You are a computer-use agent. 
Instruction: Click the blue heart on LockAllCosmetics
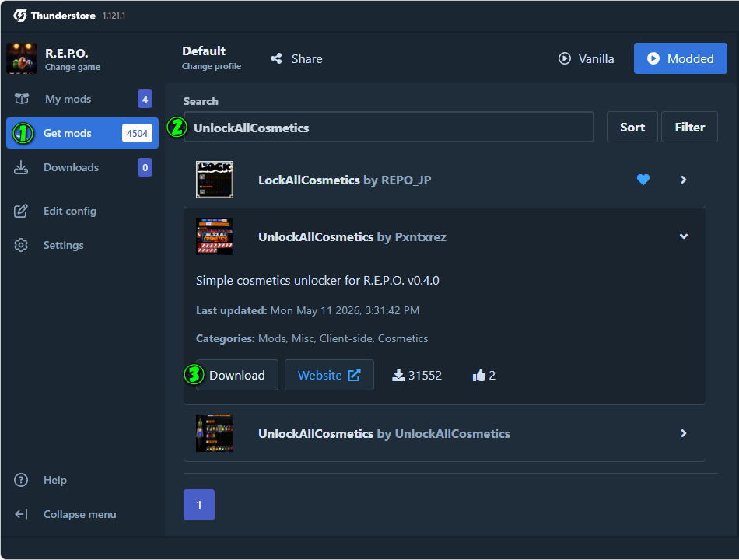click(x=643, y=180)
